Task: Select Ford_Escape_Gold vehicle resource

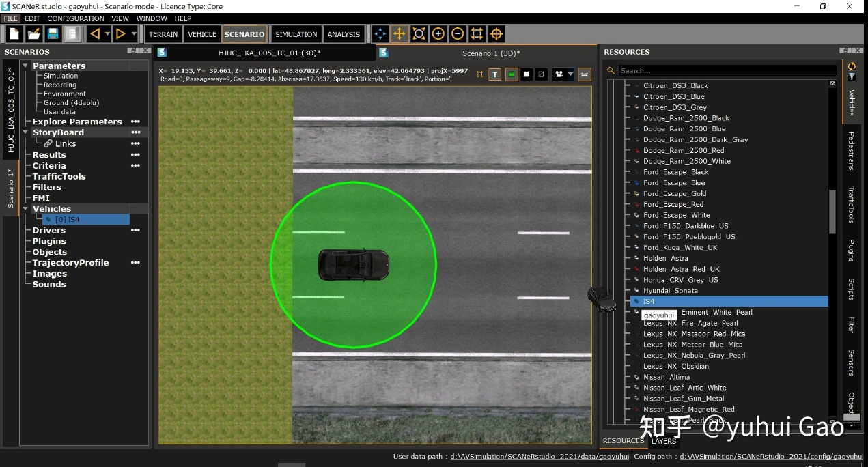Action: pos(675,193)
